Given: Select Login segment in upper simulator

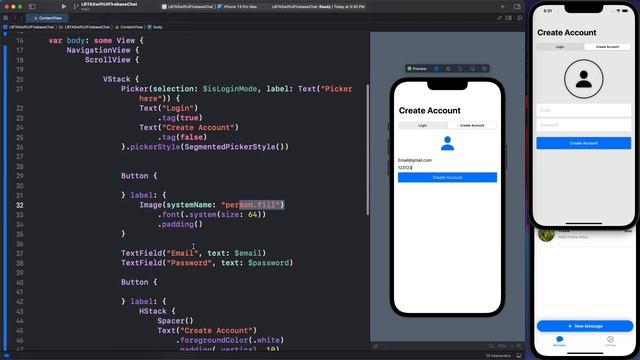Looking at the screenshot, I should click(x=560, y=47).
